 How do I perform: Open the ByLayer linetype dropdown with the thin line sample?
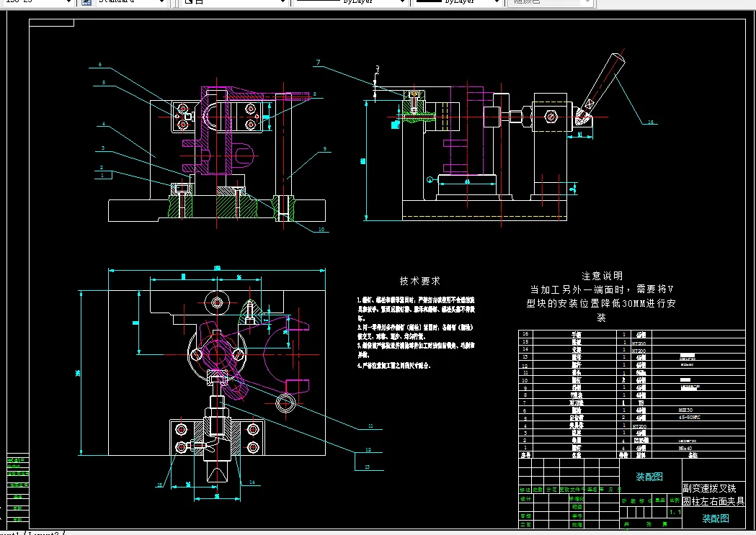pyautogui.click(x=350, y=2)
